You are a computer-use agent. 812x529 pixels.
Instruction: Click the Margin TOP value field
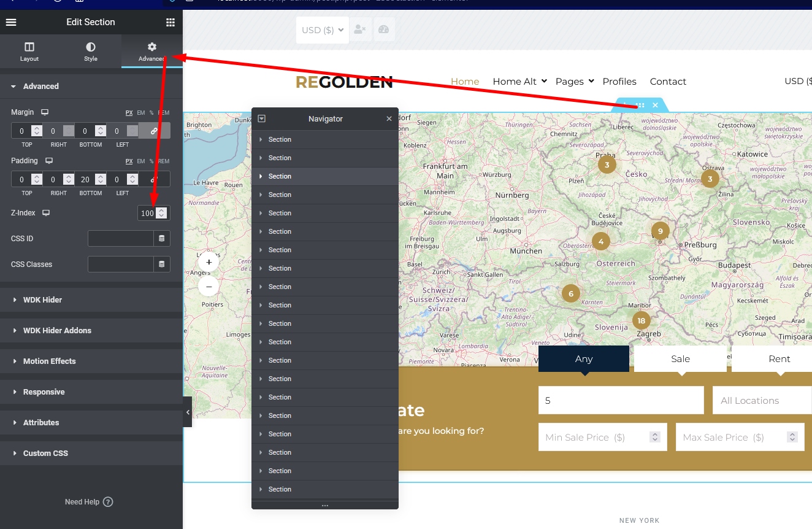click(21, 131)
